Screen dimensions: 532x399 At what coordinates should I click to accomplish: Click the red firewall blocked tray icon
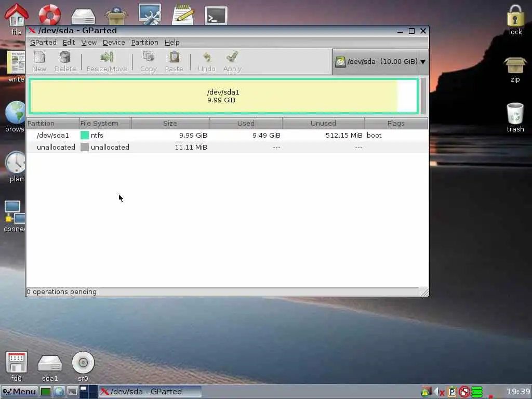pyautogui.click(x=464, y=392)
